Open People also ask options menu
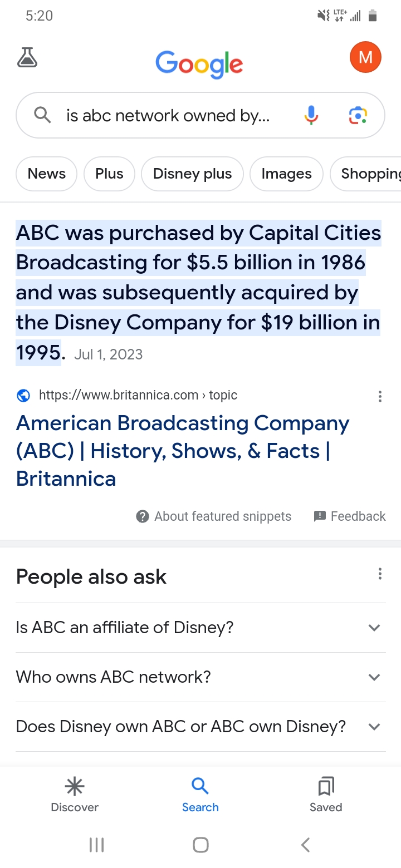Image resolution: width=401 pixels, height=868 pixels. [380, 574]
